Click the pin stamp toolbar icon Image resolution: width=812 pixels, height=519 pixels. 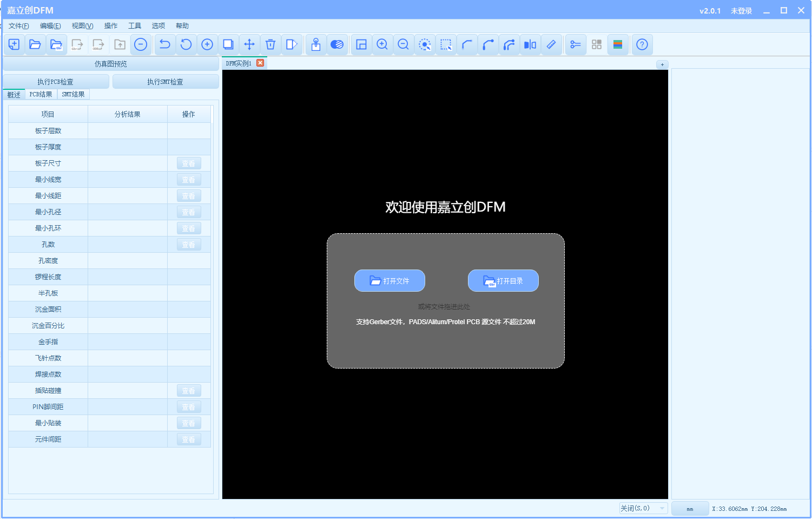pyautogui.click(x=316, y=44)
